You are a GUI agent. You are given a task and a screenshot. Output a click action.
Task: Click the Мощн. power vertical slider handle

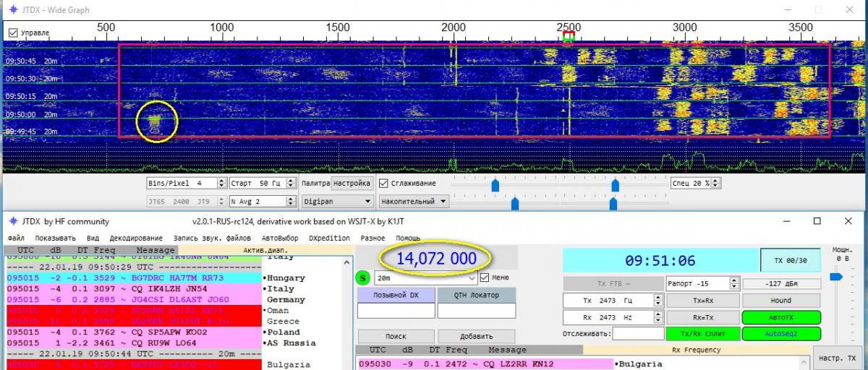point(836,277)
